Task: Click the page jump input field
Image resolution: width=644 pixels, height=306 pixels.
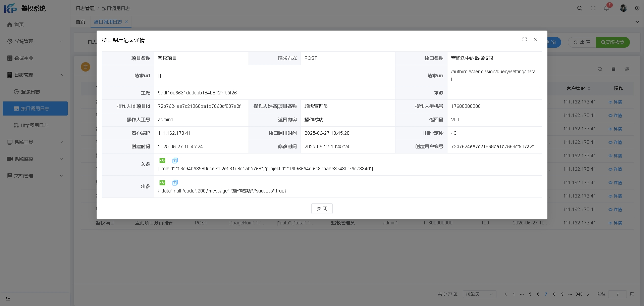Action: pyautogui.click(x=617, y=294)
